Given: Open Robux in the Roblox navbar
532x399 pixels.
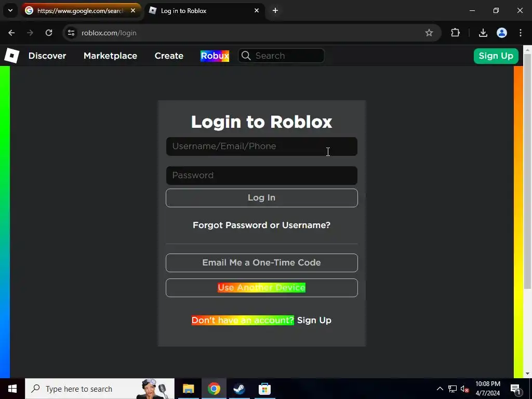Looking at the screenshot, I should click(215, 56).
